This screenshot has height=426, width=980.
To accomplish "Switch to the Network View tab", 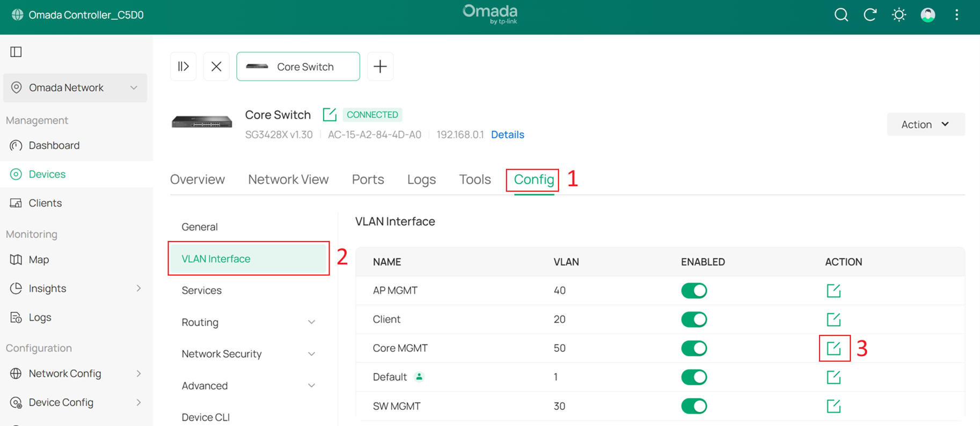I will click(x=288, y=179).
